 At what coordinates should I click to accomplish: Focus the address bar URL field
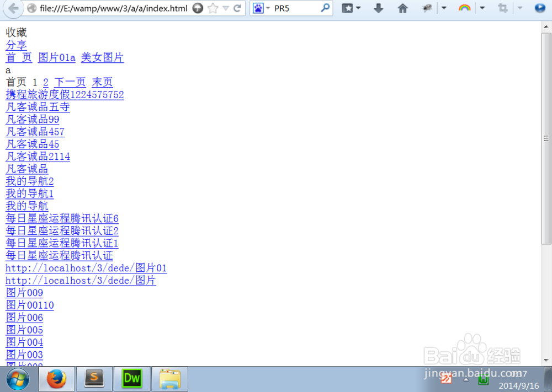click(x=114, y=8)
